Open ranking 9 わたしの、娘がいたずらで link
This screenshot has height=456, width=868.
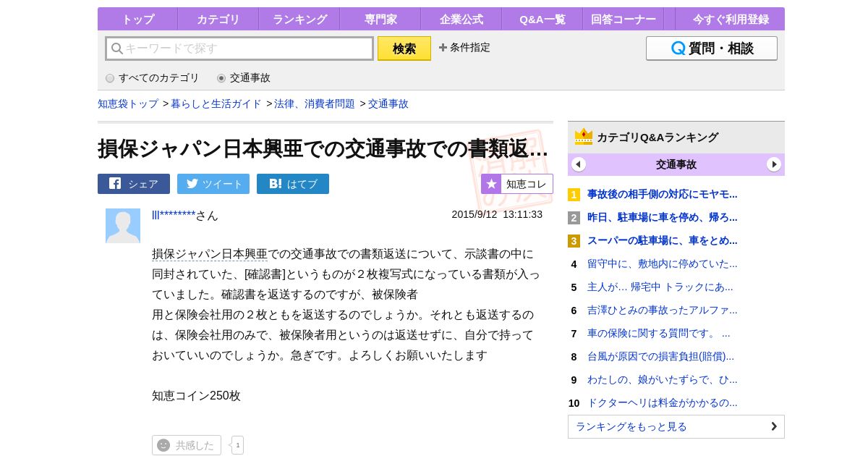coord(663,379)
